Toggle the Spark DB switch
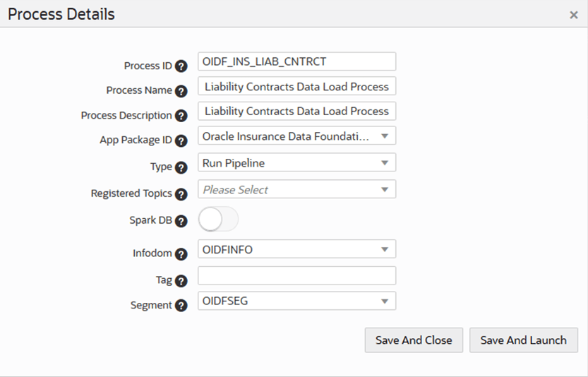This screenshot has height=377, width=588. [x=218, y=219]
